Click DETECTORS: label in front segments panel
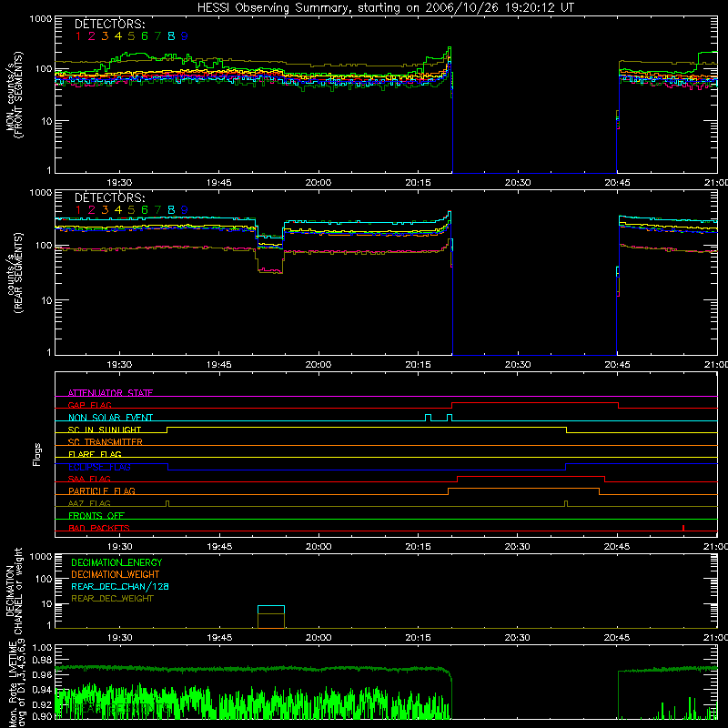 click(x=110, y=24)
